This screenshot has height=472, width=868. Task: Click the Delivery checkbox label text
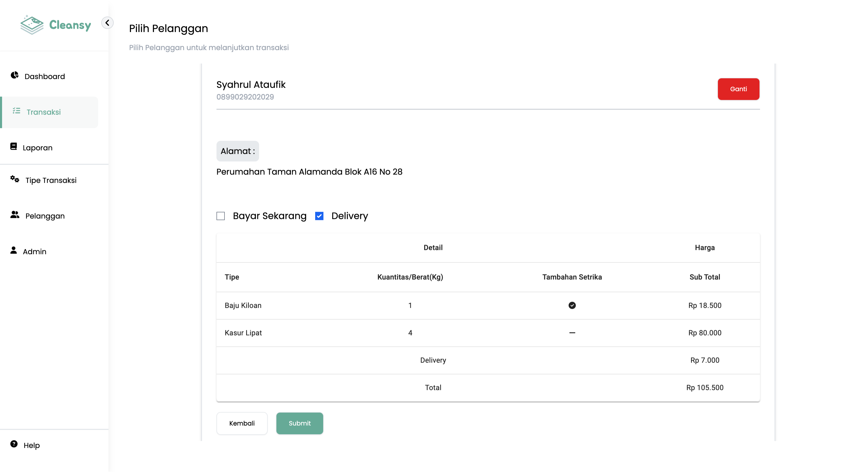pyautogui.click(x=350, y=216)
